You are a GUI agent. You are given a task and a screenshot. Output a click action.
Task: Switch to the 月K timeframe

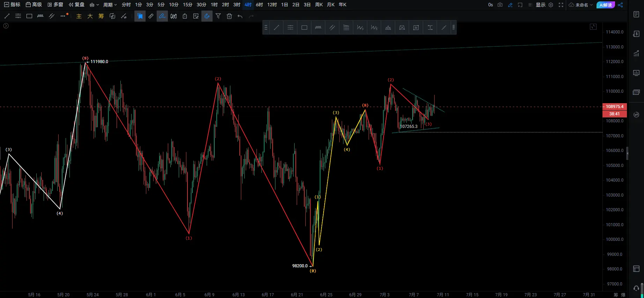331,5
